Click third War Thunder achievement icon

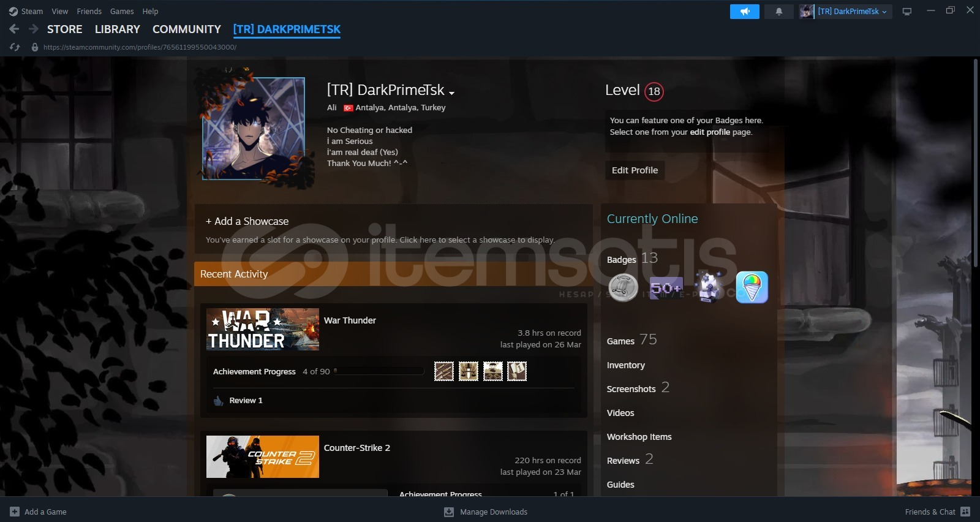492,371
